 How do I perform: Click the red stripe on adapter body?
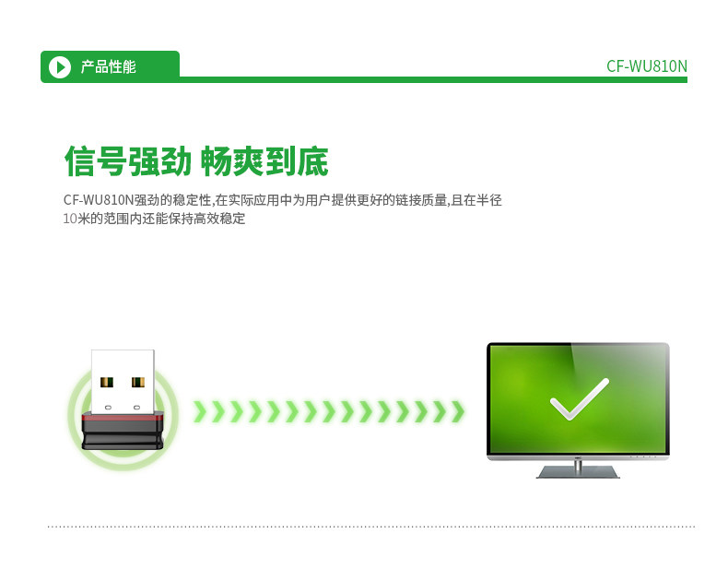click(123, 418)
